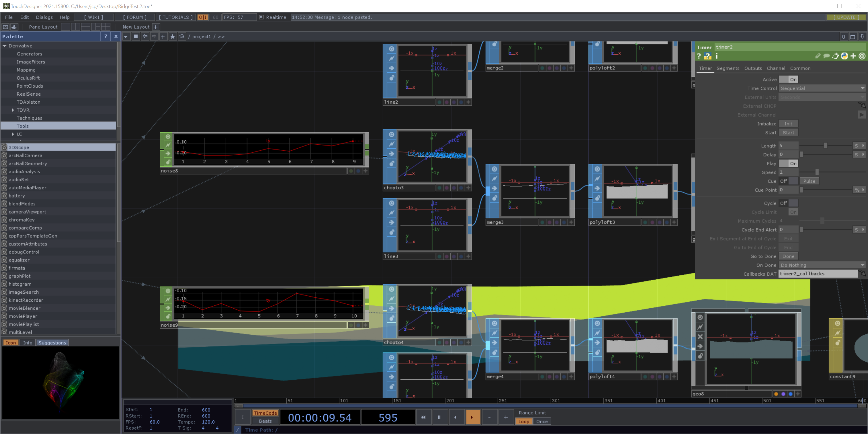Jump timeline to start with rewind button
This screenshot has width=868, height=434.
coord(423,417)
